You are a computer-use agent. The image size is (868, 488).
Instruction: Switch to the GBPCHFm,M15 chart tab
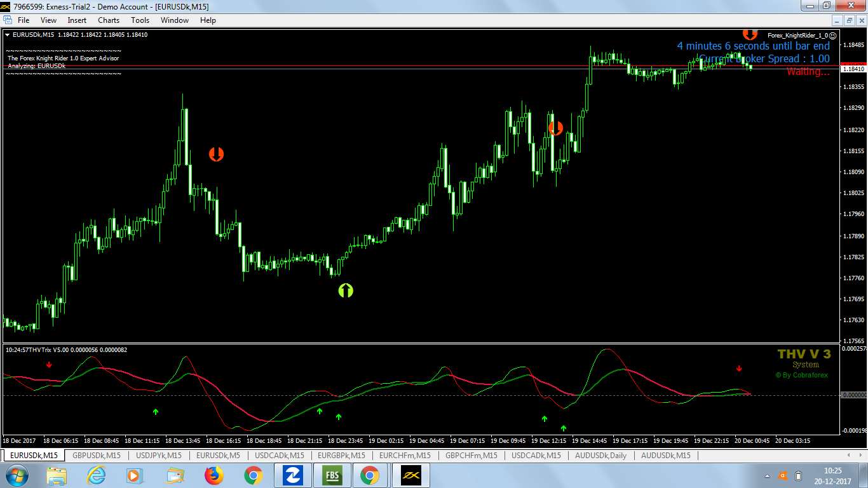471,456
